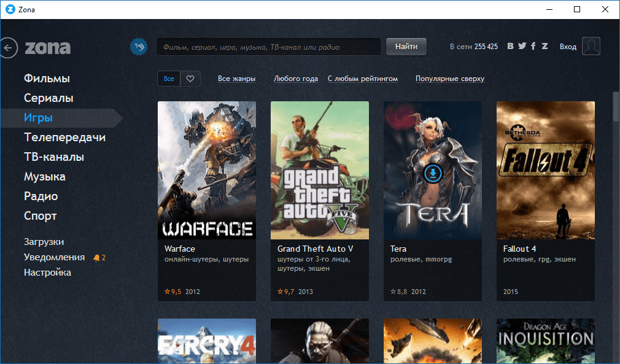Click 'ролевые, rpg, экшен' genre text
Image resolution: width=620 pixels, height=364 pixels.
click(540, 259)
